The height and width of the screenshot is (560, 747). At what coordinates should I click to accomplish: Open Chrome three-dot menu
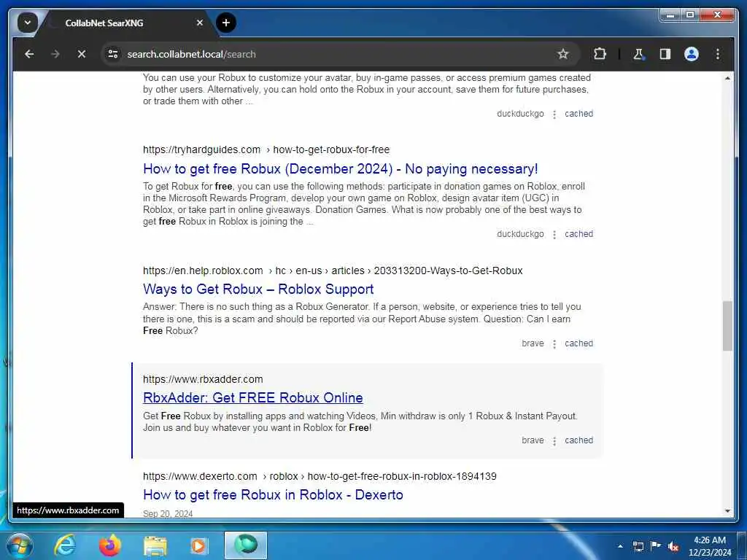718,54
